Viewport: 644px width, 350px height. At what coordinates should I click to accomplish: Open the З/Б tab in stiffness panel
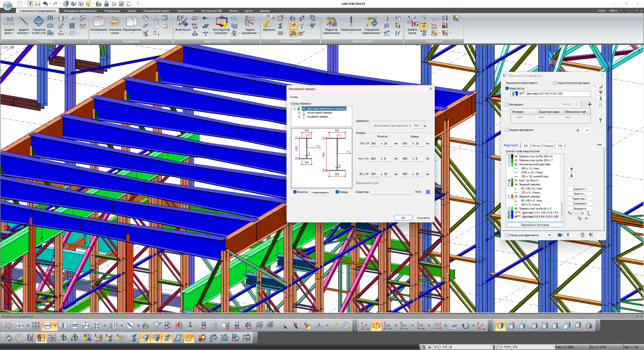(x=526, y=146)
